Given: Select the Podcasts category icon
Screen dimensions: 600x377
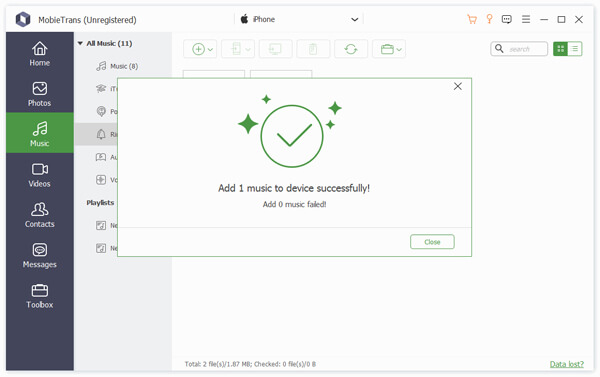Looking at the screenshot, I should tap(101, 111).
